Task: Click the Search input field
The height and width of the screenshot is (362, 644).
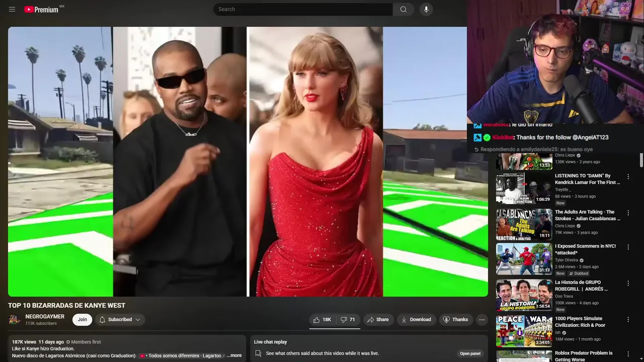Action: click(x=303, y=9)
